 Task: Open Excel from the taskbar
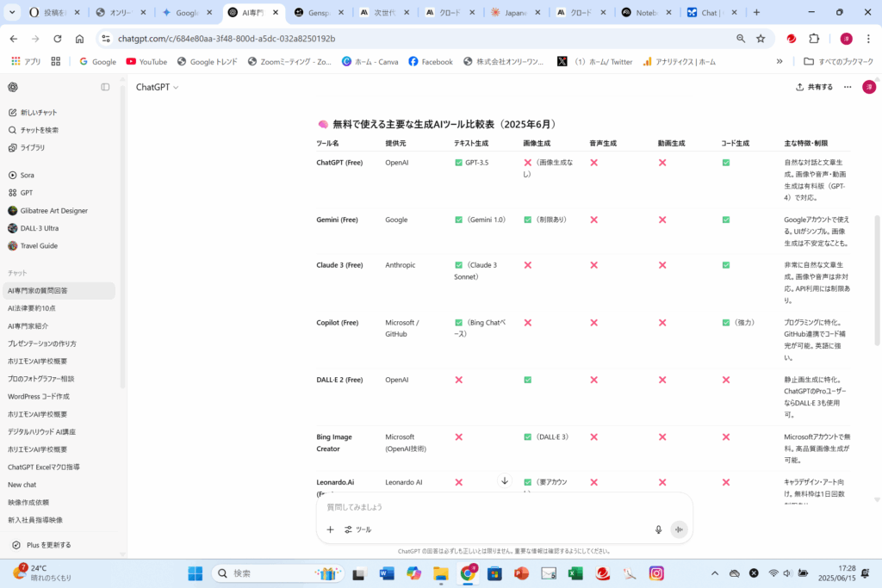(x=575, y=573)
